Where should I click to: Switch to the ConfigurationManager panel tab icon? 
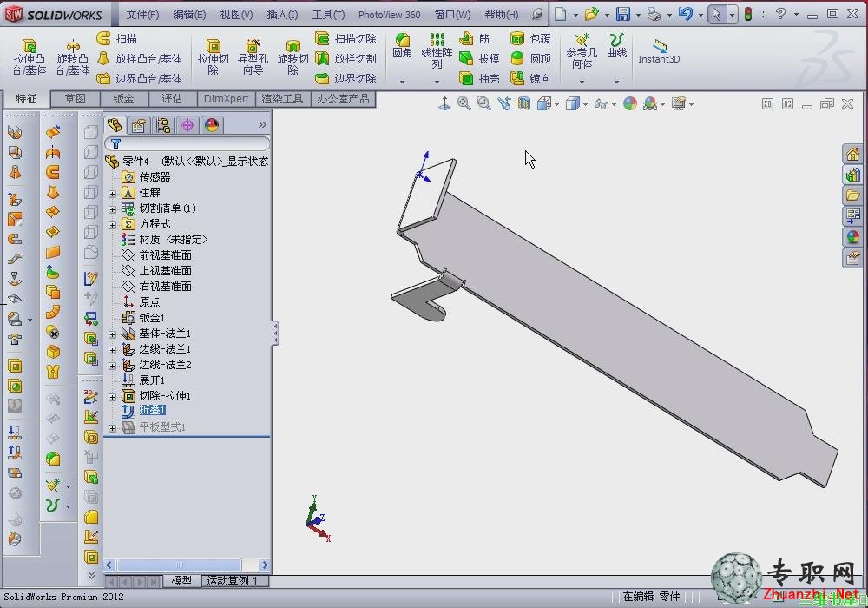tap(163, 126)
